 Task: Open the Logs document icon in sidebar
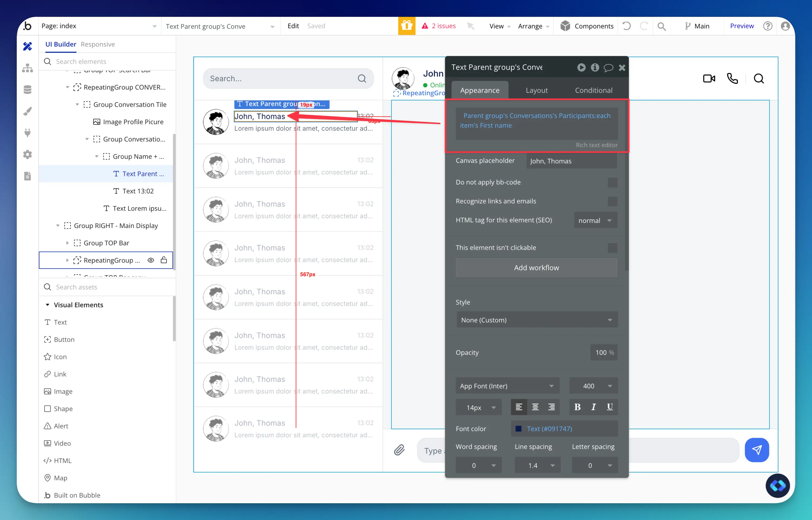click(27, 176)
